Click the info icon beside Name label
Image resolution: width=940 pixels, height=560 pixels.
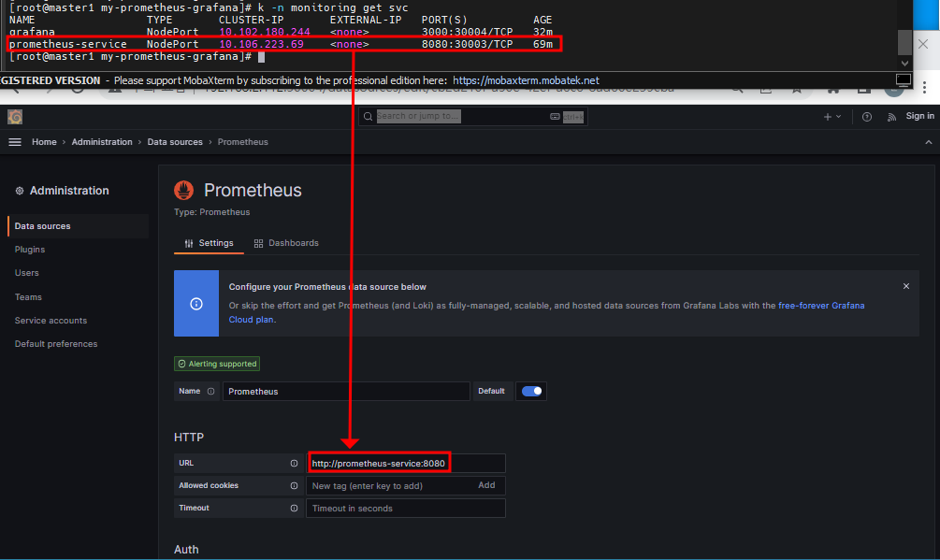(x=210, y=391)
